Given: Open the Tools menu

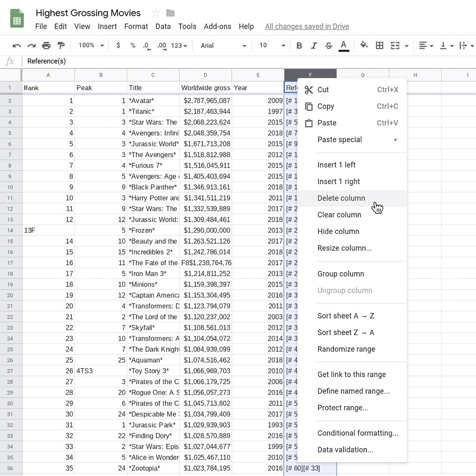Looking at the screenshot, I should (187, 26).
